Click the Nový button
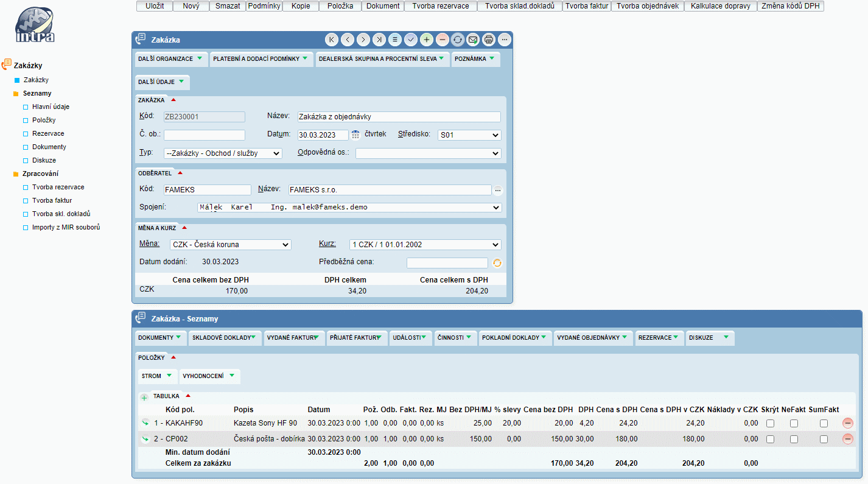 [x=191, y=6]
